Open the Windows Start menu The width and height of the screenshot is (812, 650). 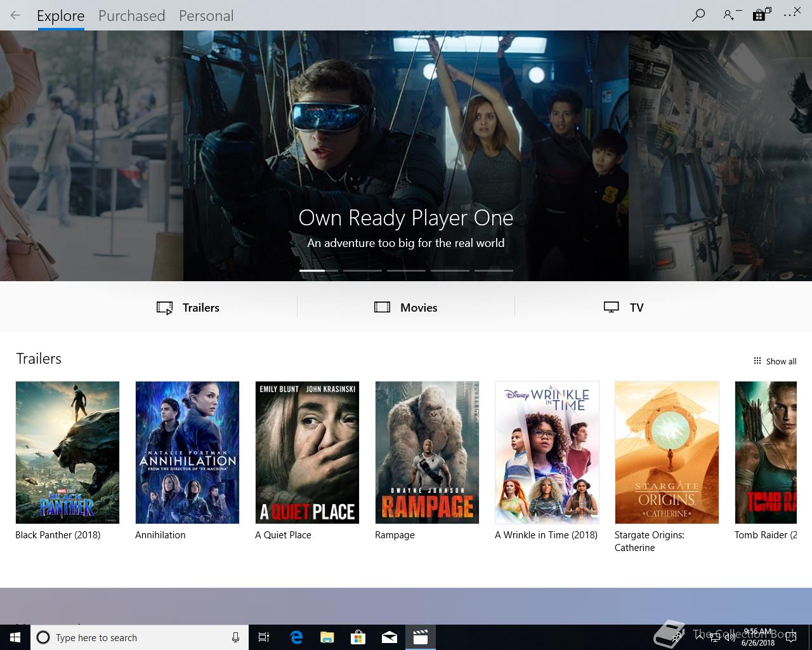click(x=15, y=637)
